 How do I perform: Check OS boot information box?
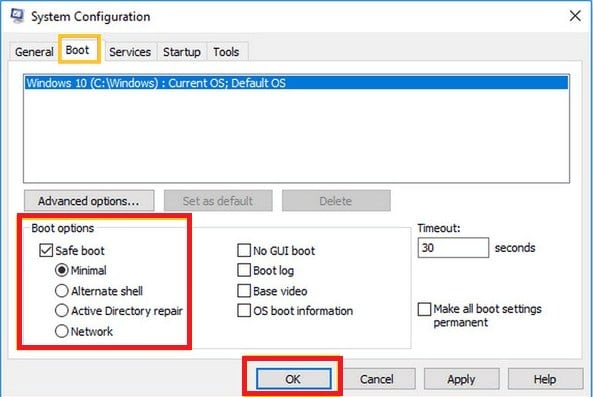tap(244, 311)
